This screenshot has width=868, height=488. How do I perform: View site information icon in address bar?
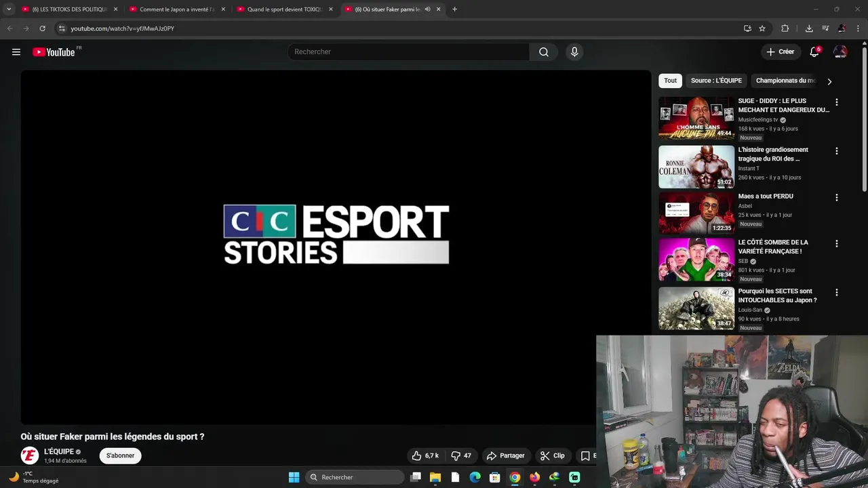coord(61,28)
